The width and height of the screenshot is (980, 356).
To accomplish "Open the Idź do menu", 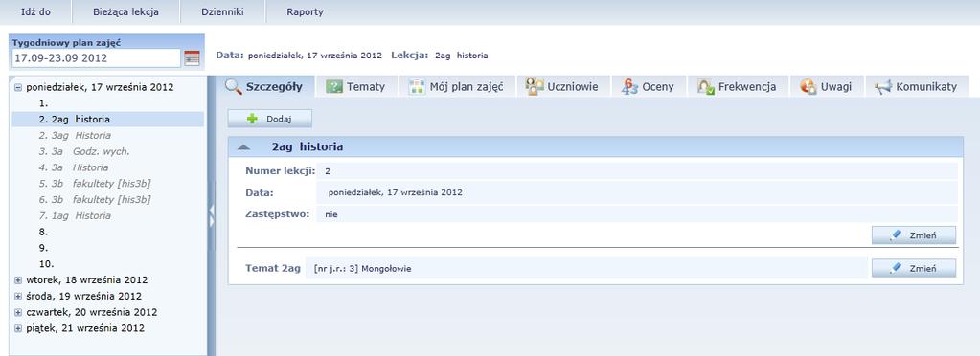I will 35,11.
